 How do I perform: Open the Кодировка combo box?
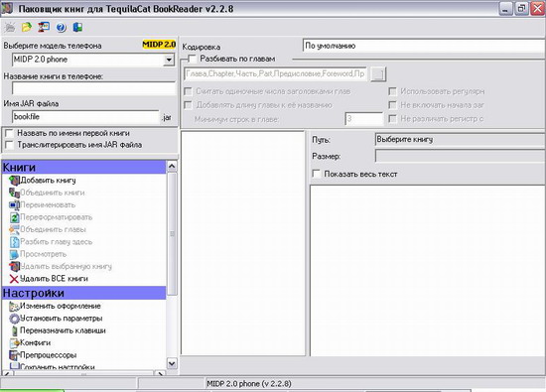(x=424, y=46)
